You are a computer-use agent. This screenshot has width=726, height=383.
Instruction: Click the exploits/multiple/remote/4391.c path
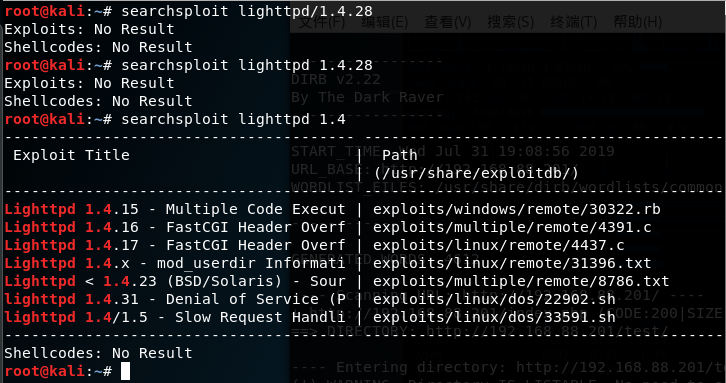point(512,227)
